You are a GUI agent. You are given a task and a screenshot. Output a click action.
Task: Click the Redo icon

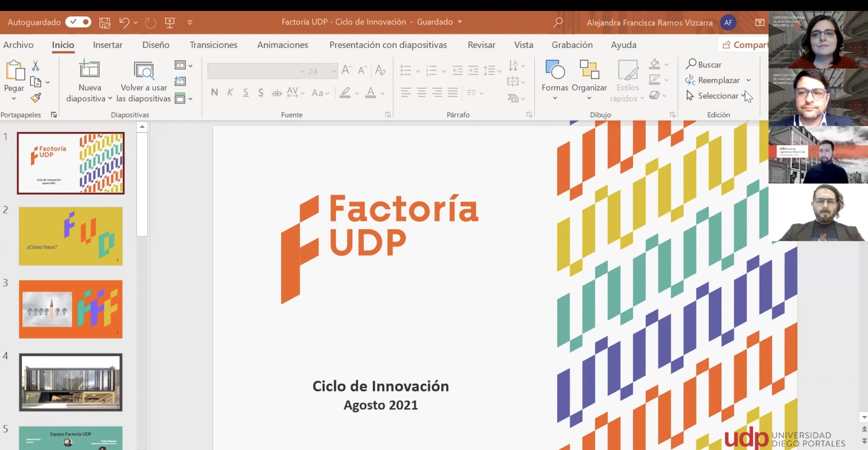pyautogui.click(x=150, y=23)
